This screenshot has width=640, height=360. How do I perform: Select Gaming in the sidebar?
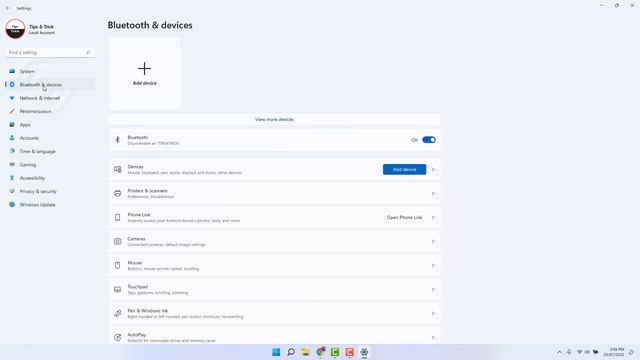50,164
